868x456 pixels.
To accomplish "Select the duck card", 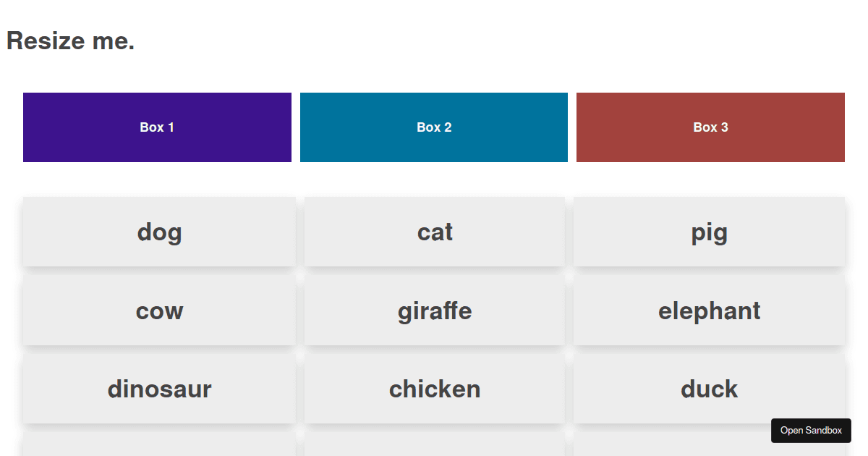I will coord(710,389).
